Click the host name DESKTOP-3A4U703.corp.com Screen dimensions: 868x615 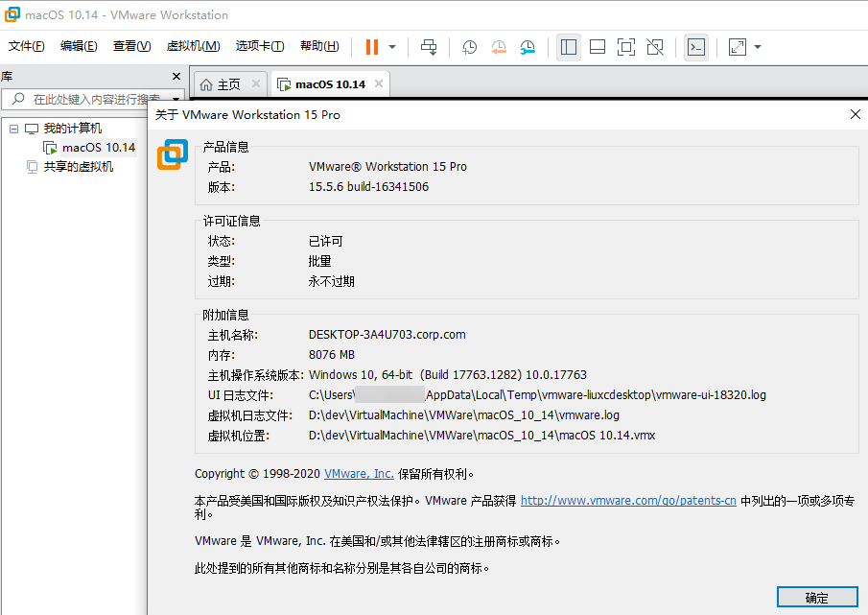[x=387, y=335]
